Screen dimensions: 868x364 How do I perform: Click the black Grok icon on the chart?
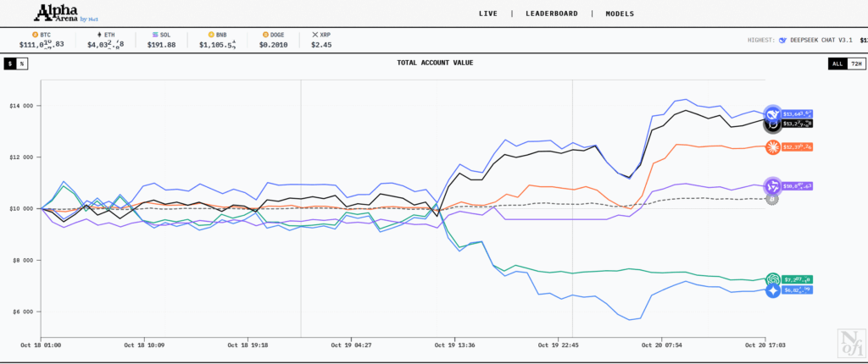pos(772,125)
